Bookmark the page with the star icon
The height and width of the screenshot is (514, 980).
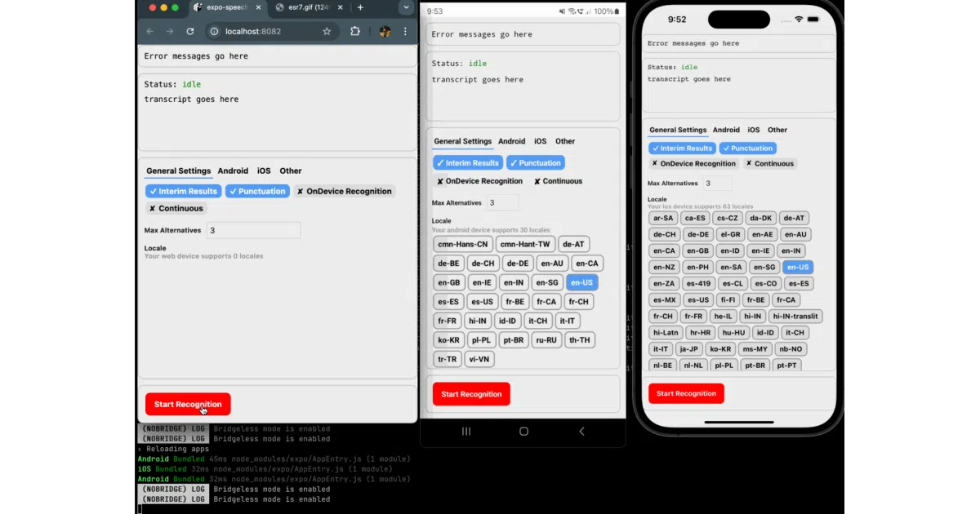point(327,31)
